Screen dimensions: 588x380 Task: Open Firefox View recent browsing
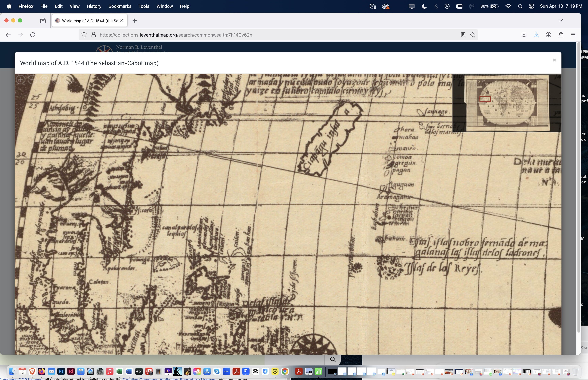43,20
